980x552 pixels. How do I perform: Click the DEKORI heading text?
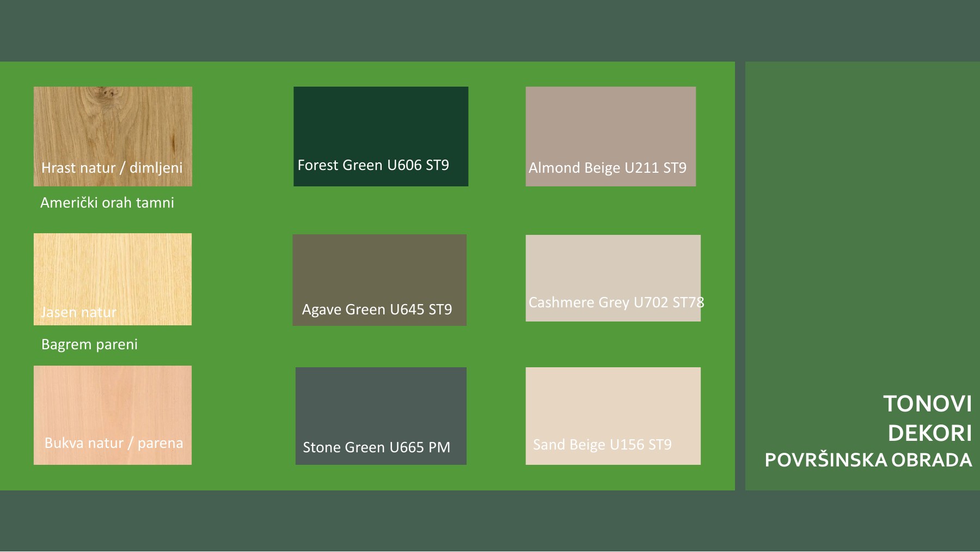click(930, 433)
